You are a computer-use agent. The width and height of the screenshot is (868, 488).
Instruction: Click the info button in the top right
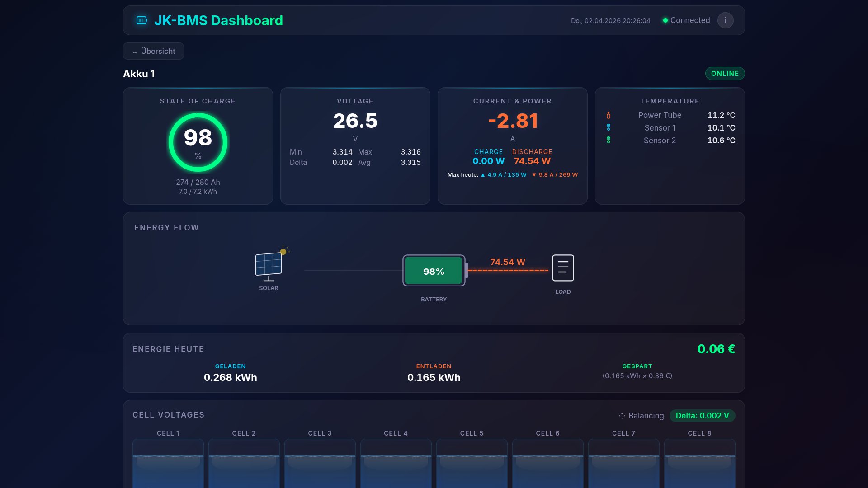coord(726,20)
